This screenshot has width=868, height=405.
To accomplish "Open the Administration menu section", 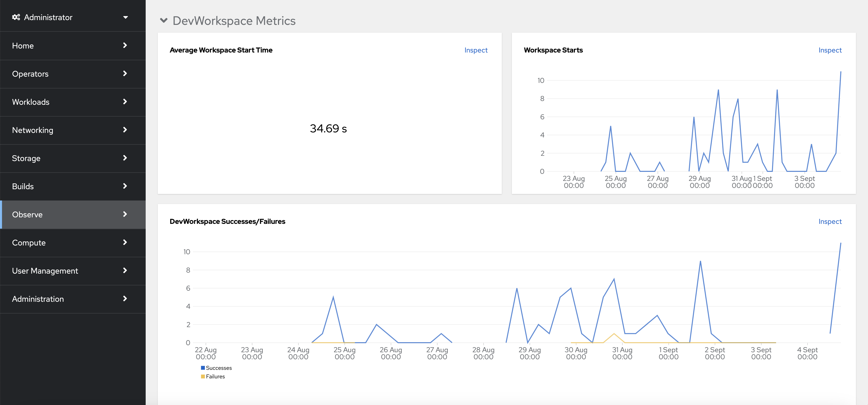I will click(38, 299).
